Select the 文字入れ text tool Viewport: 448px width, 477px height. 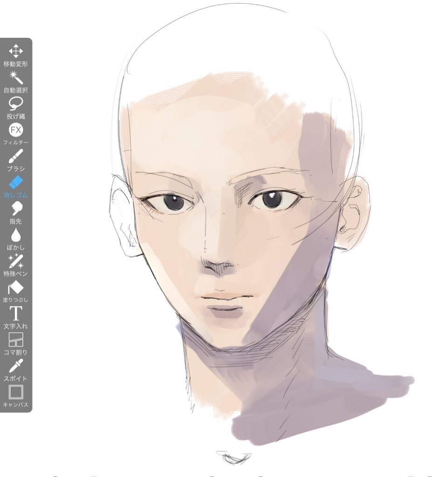(16, 318)
